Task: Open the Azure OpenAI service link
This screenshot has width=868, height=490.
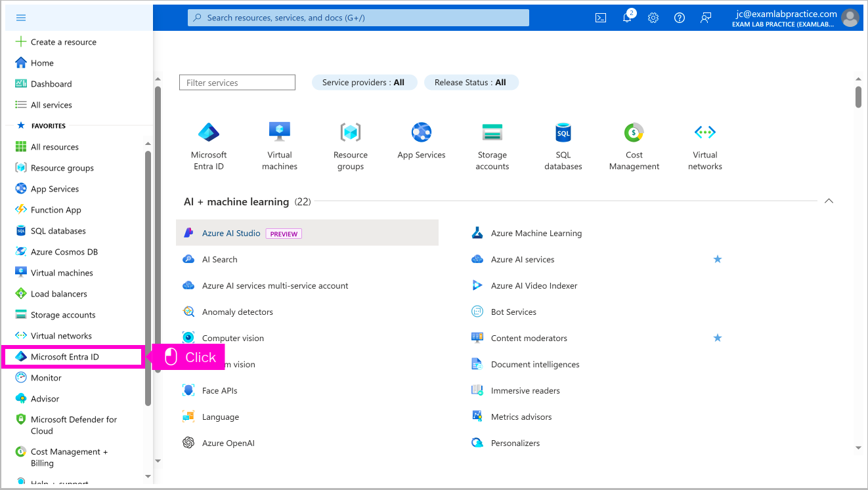Action: pos(228,443)
